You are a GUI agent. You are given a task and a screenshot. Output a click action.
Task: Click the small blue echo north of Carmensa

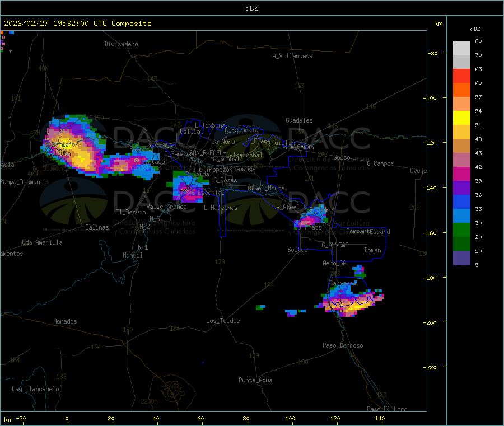359,271
